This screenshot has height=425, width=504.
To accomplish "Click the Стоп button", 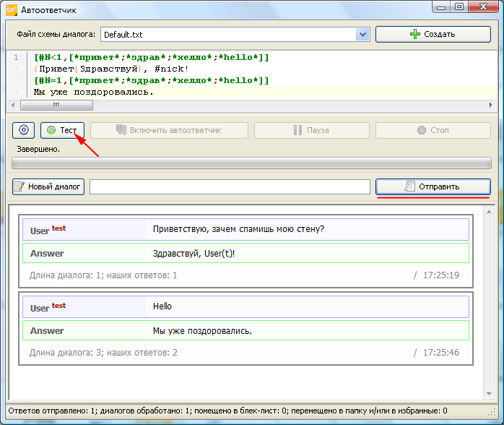I will [x=433, y=130].
